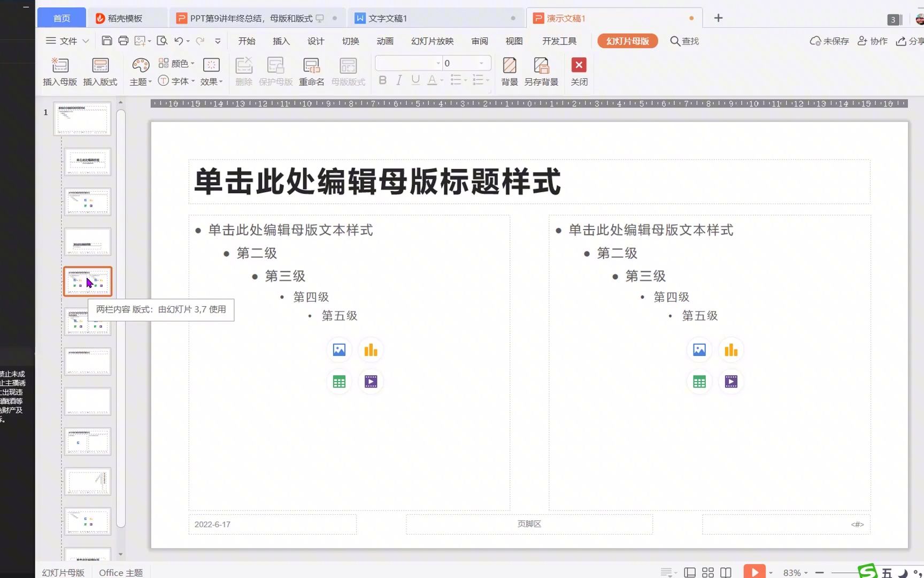Click the footer placeholder 页脚区
Screen dimensions: 924x578
[529, 524]
